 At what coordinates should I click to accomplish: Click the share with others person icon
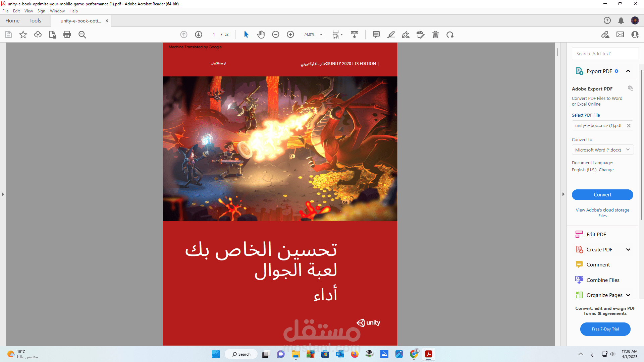pos(635,35)
